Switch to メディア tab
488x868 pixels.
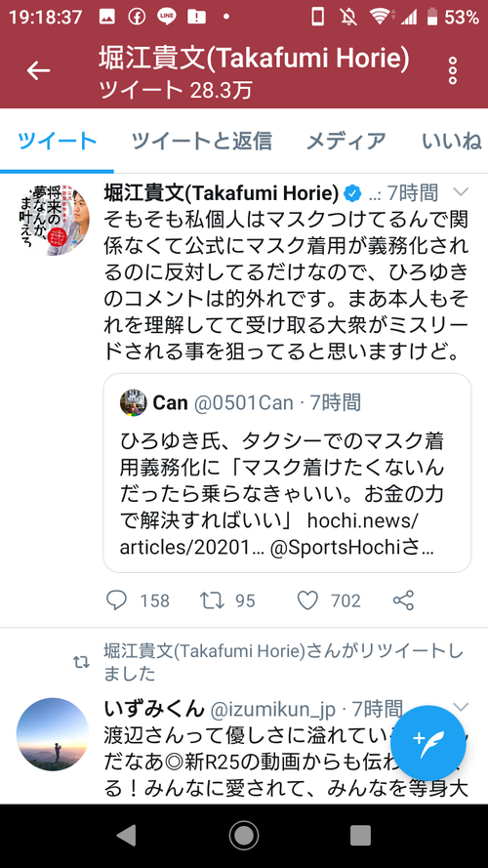point(346,142)
